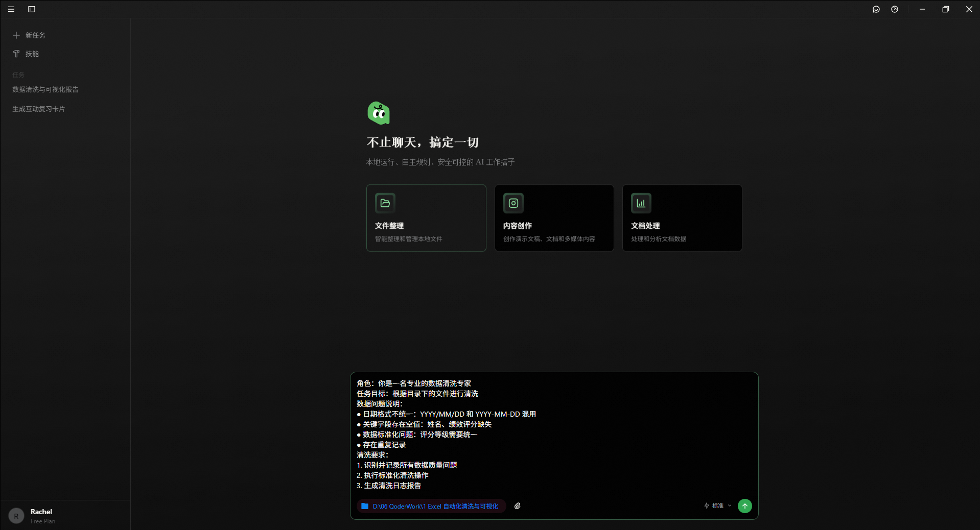
Task: Click the subtitle 本地运行、自主规划、安全可控的 AI 工作搭子
Action: pyautogui.click(x=440, y=162)
